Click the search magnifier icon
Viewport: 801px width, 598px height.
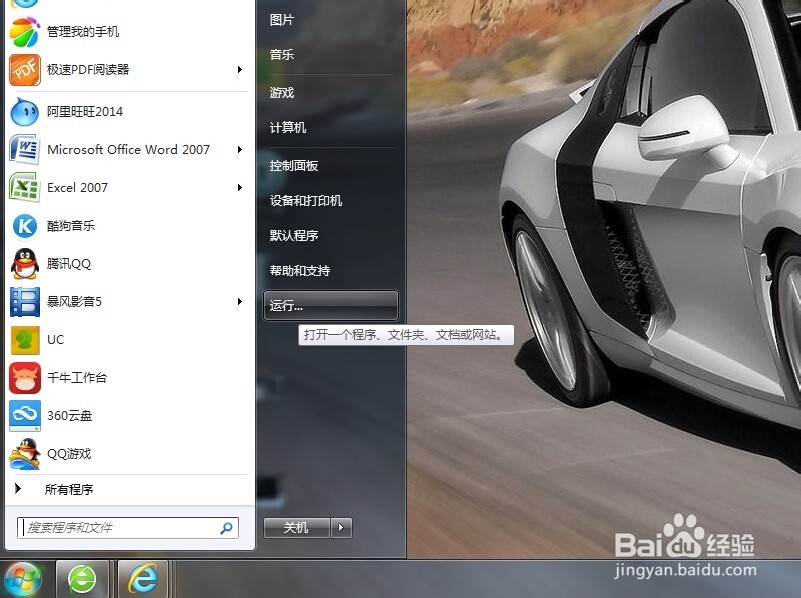point(226,528)
